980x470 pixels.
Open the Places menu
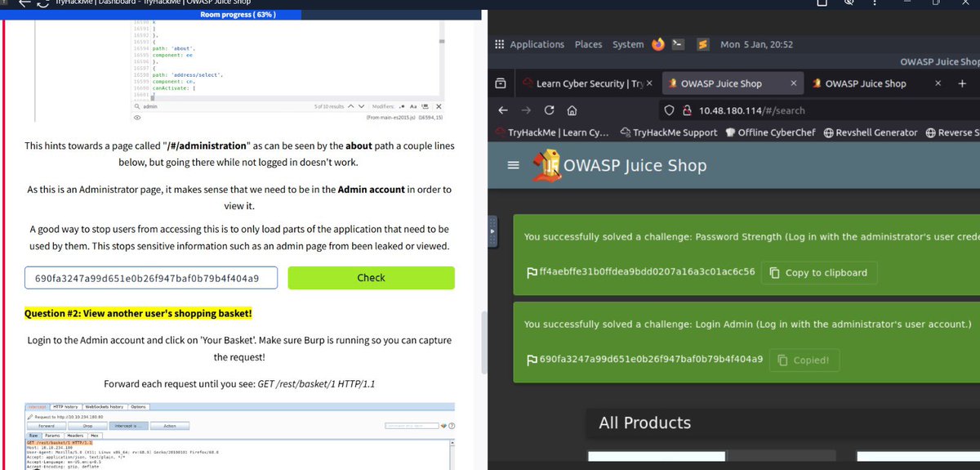click(x=588, y=45)
